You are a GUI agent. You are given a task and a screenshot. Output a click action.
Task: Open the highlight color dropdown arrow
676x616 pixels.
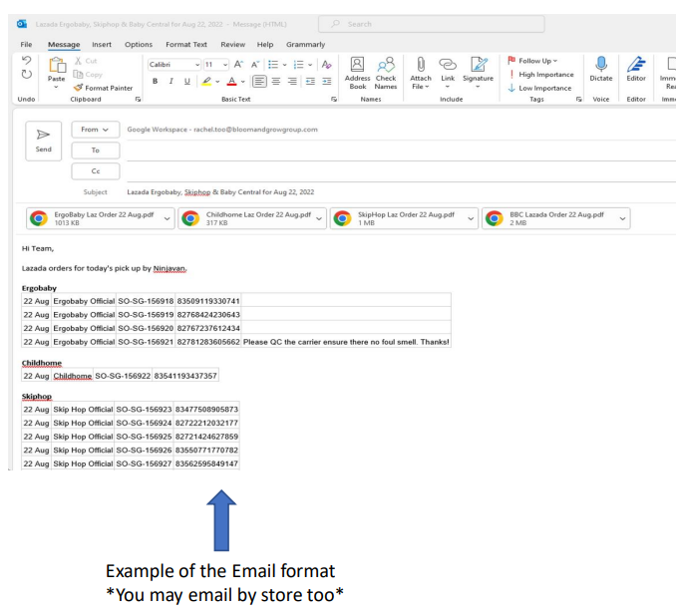click(x=217, y=82)
